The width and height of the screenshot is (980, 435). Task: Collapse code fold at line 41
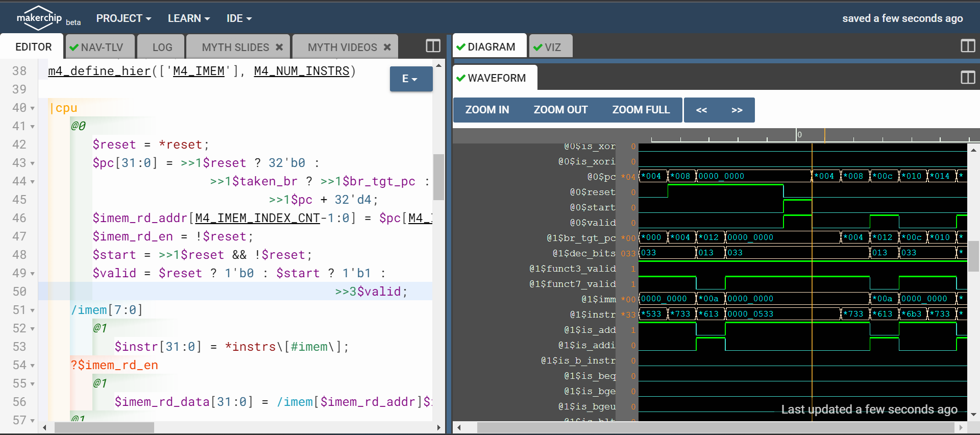(33, 127)
